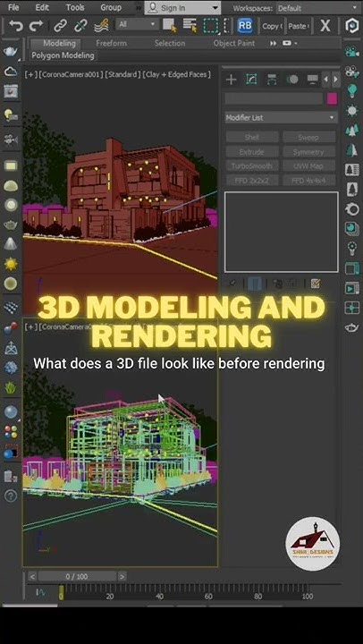Step to the previous frame with < arrow
The height and width of the screenshot is (644, 363).
pyautogui.click(x=32, y=576)
